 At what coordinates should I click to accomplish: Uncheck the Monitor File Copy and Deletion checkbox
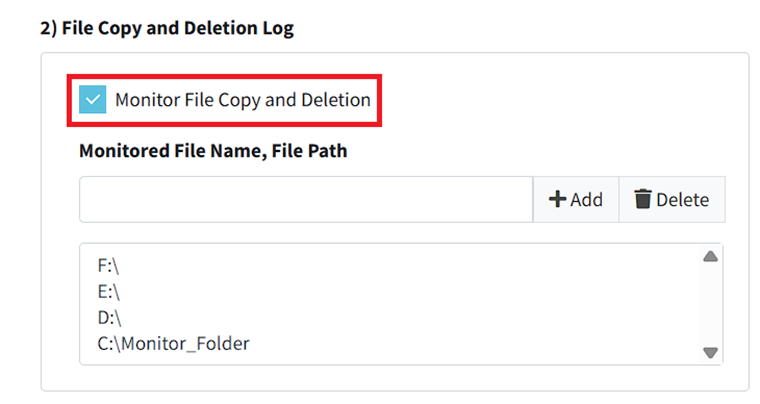(92, 100)
